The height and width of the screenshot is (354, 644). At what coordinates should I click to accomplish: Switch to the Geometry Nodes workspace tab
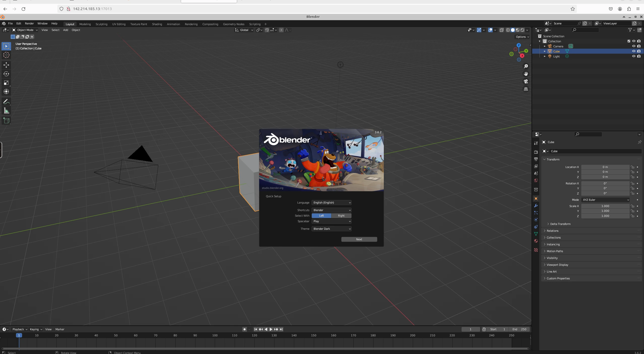click(x=234, y=24)
